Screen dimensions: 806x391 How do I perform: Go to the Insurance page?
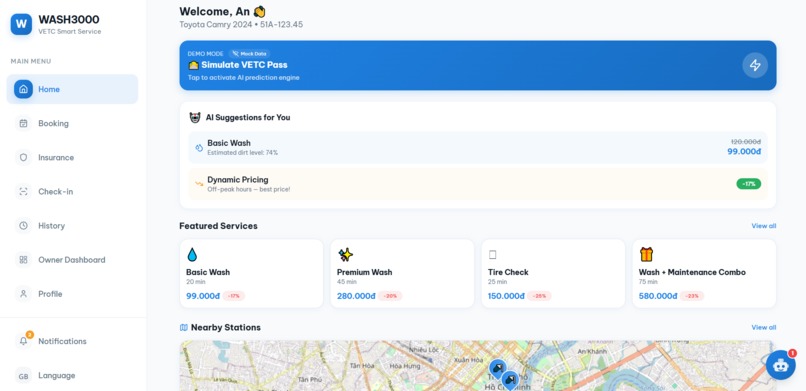72,157
